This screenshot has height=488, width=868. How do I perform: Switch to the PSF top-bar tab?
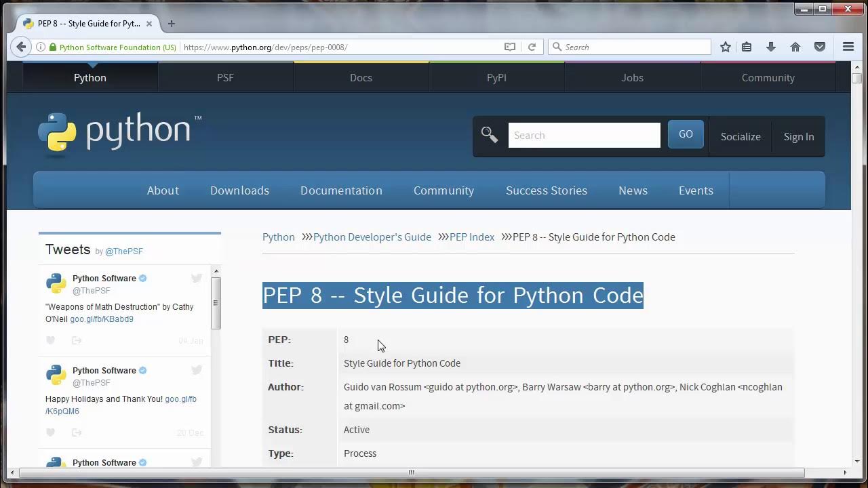(x=225, y=77)
